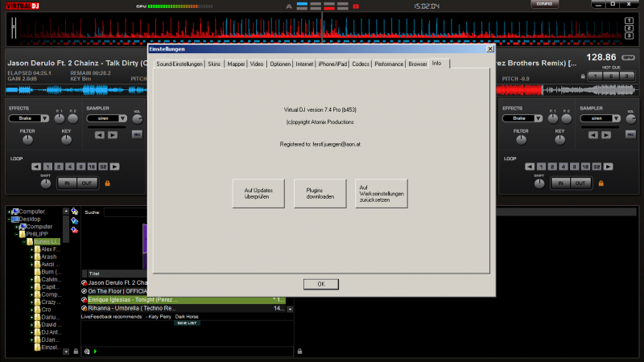Click the A automix icon in top bar
This screenshot has height=362, width=644.
coord(289,6)
